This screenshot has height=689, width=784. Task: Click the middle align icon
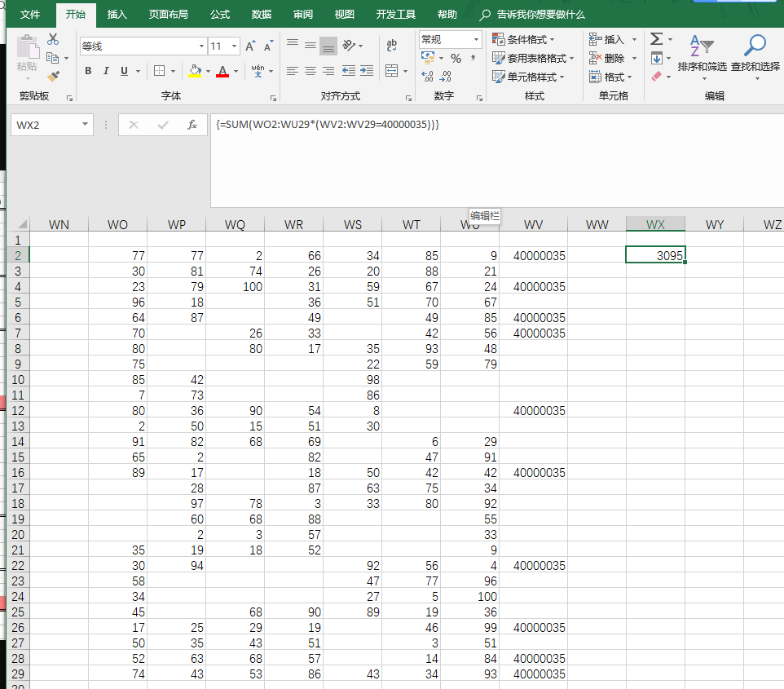311,46
